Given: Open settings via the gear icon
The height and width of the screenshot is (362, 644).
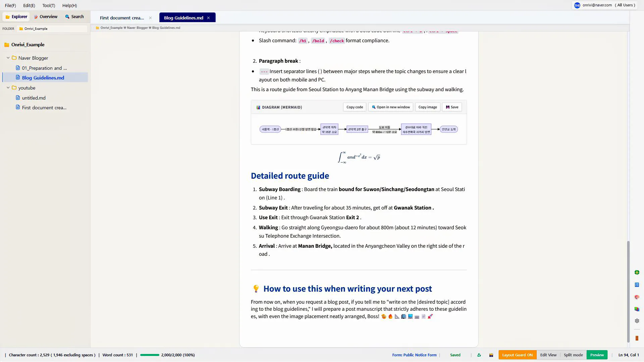Looking at the screenshot, I should [637, 321].
